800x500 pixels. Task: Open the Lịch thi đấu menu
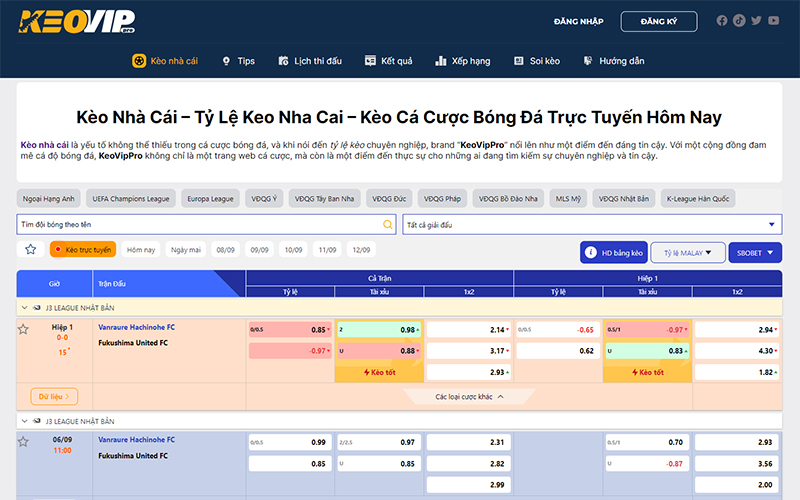click(309, 61)
